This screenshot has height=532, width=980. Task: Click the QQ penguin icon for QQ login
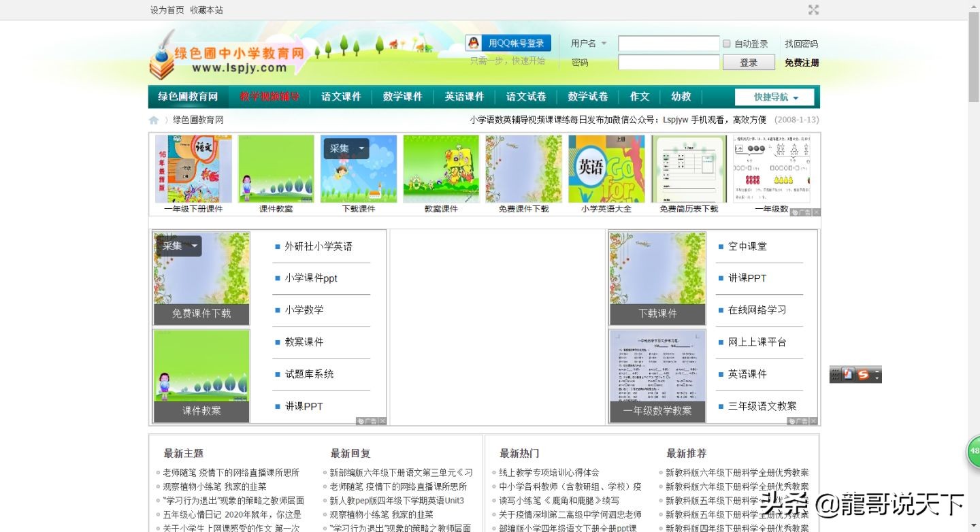[x=473, y=42]
